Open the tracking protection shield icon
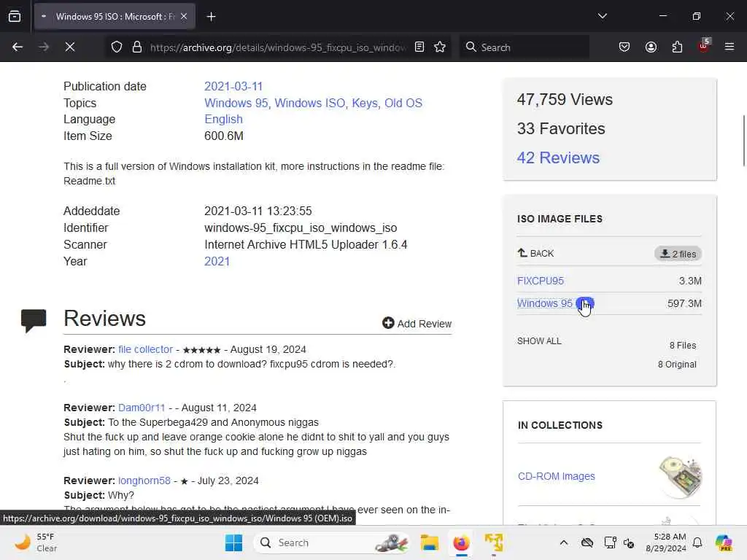The image size is (747, 560). click(117, 47)
